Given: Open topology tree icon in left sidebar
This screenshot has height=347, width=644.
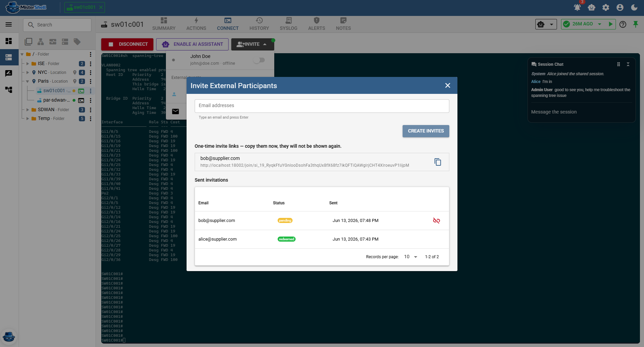Looking at the screenshot, I should tap(9, 89).
